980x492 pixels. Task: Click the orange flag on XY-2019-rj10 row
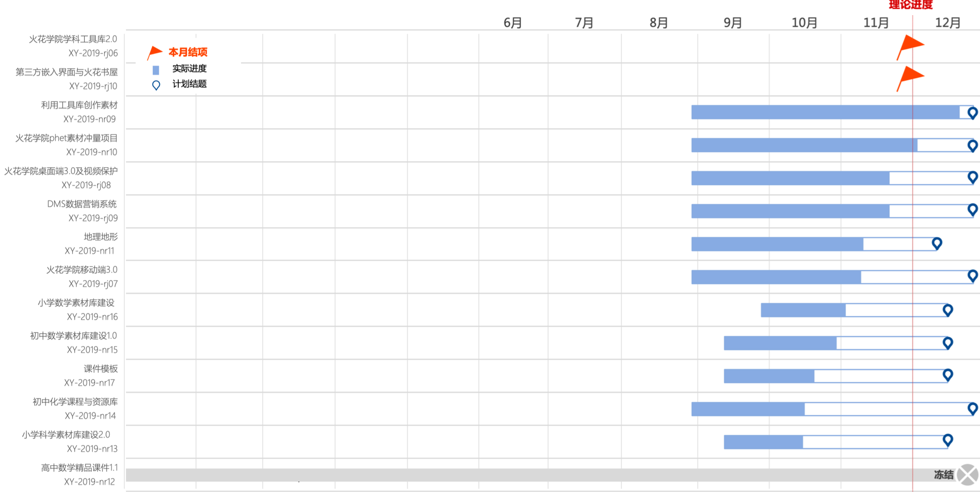point(911,78)
